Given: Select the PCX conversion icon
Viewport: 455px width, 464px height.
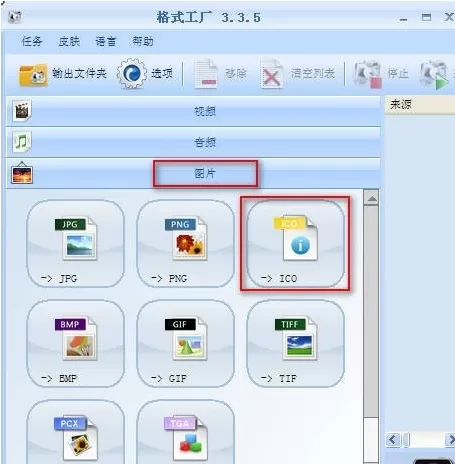Looking at the screenshot, I should click(75, 432).
